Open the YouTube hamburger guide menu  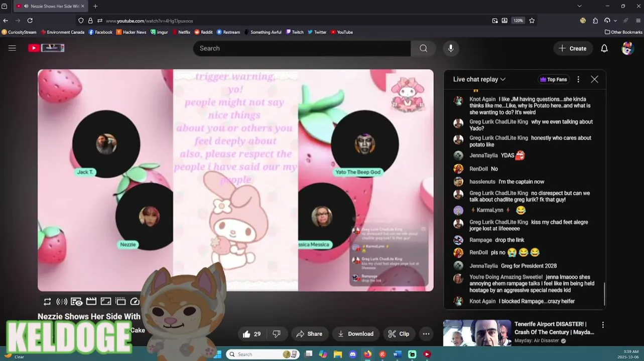tap(12, 48)
